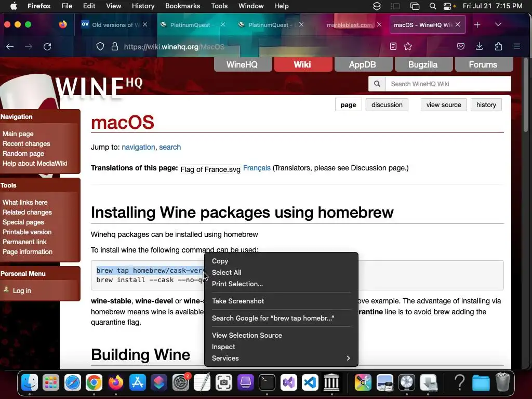532x399 pixels.
Task: Open the WineHQ top navigation tab
Action: tap(242, 64)
